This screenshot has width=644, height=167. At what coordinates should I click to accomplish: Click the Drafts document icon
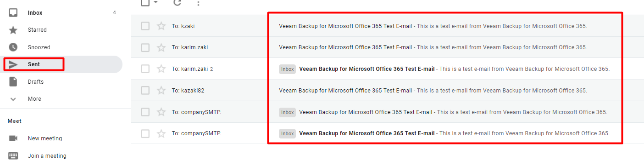[13, 81]
